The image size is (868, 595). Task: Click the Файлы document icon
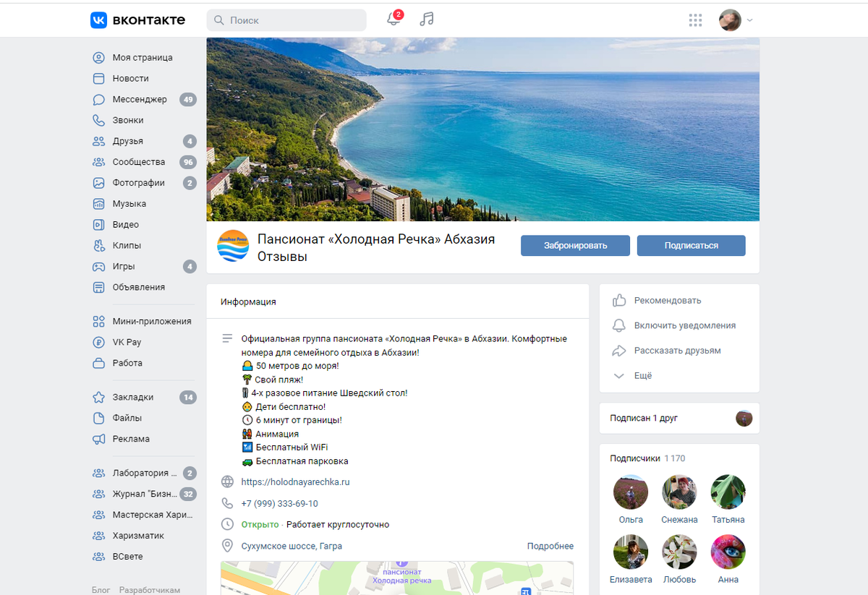pos(99,418)
